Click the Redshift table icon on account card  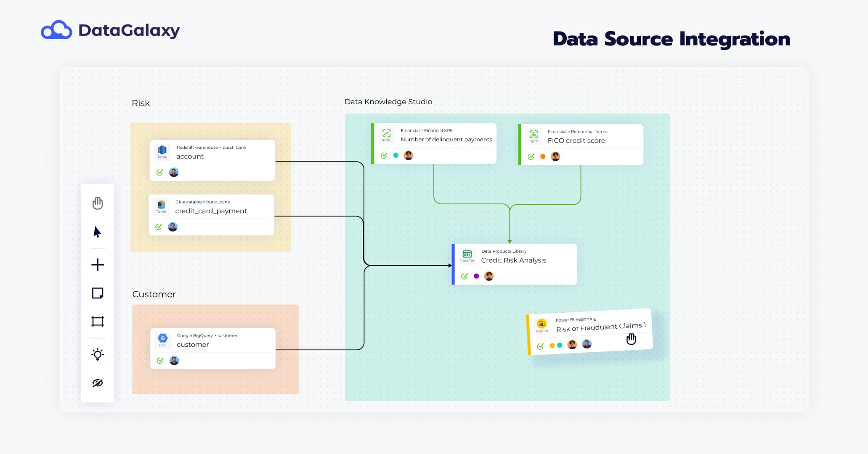[x=162, y=150]
